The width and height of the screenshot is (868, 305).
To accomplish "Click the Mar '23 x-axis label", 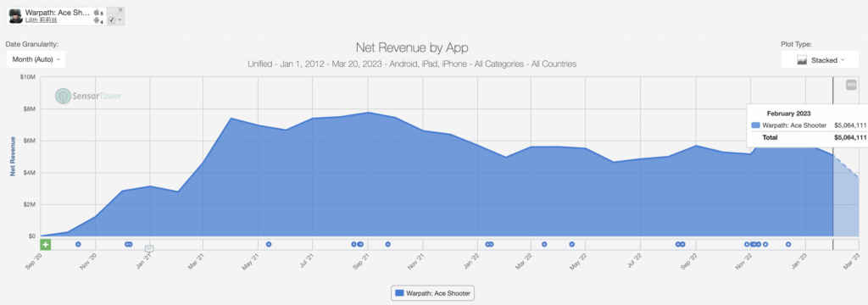I will [851, 261].
